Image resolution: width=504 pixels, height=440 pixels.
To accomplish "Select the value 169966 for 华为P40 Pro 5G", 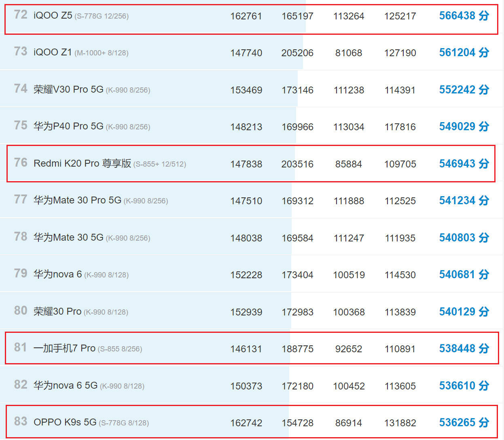I will pos(298,127).
